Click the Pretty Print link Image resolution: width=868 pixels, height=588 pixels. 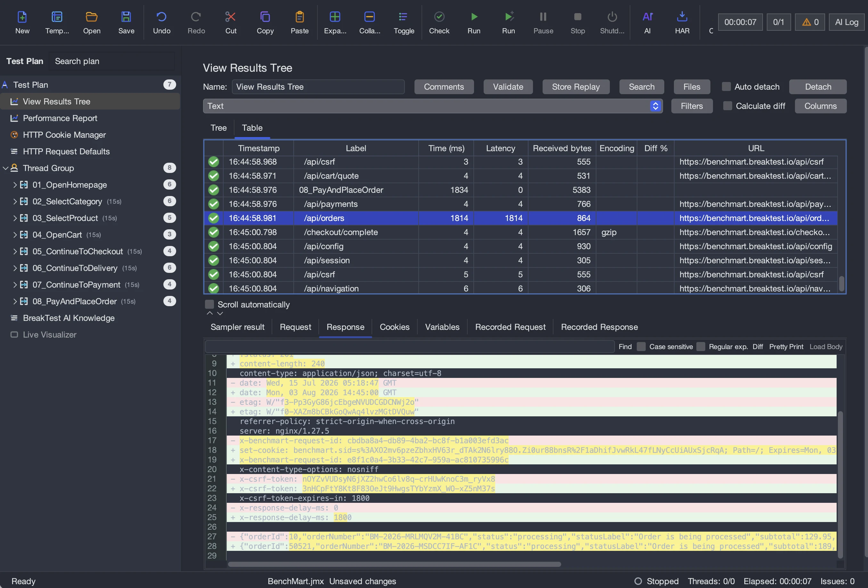[786, 347]
